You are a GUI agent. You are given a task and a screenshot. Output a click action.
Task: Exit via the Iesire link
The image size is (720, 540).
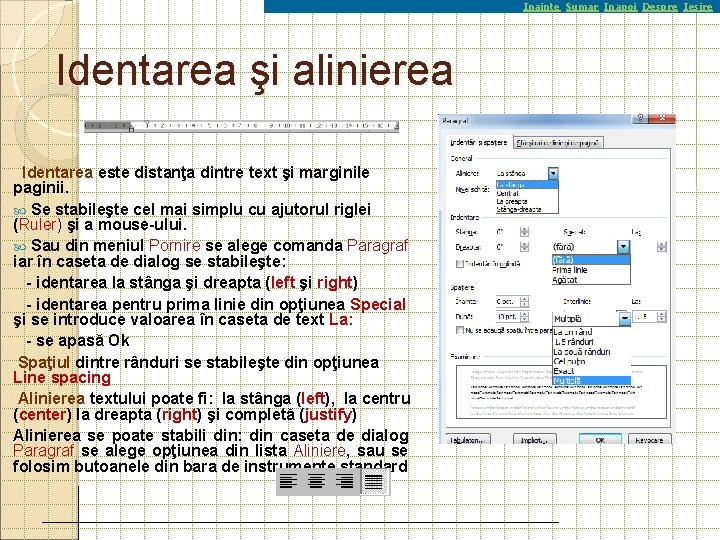698,6
